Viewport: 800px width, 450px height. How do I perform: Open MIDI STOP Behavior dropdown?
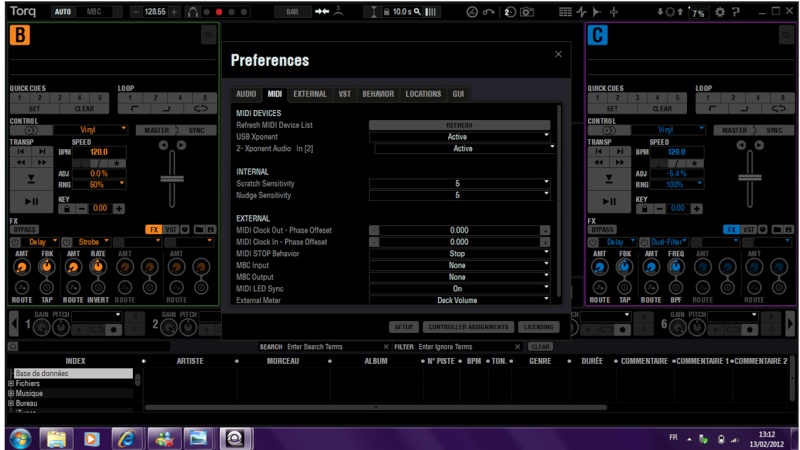[x=459, y=254]
